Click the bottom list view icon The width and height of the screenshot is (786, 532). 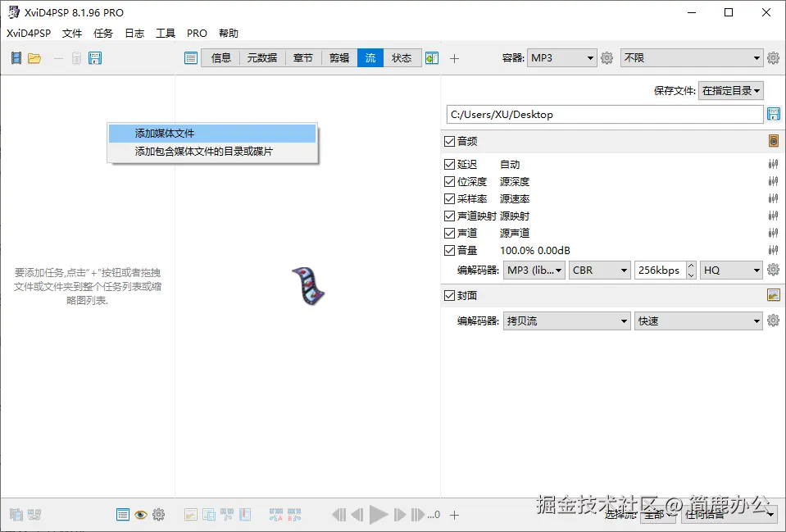tap(123, 515)
